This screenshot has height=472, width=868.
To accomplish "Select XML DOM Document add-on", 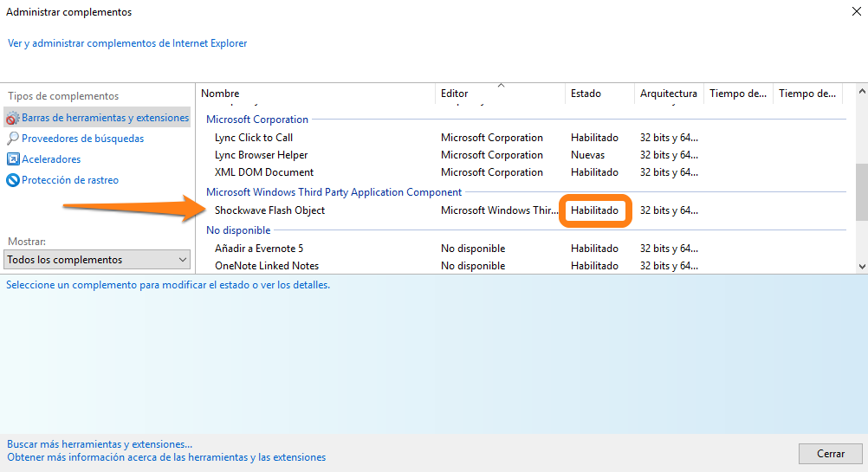I will click(264, 172).
